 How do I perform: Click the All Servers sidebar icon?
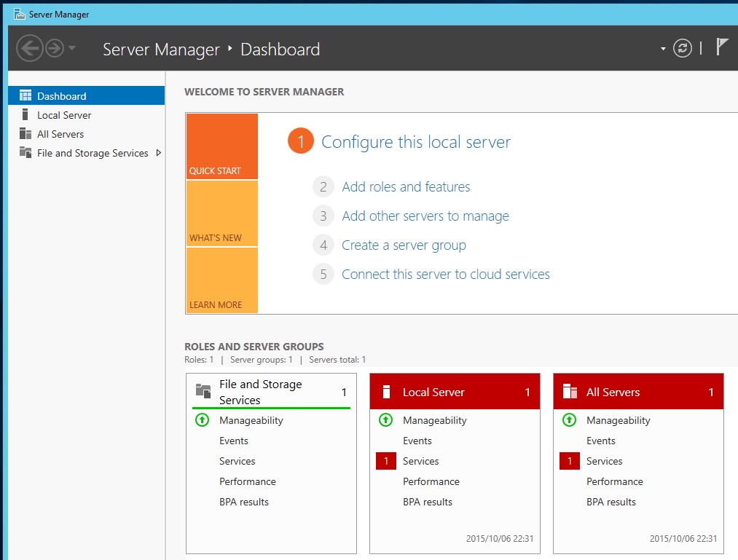tap(25, 134)
